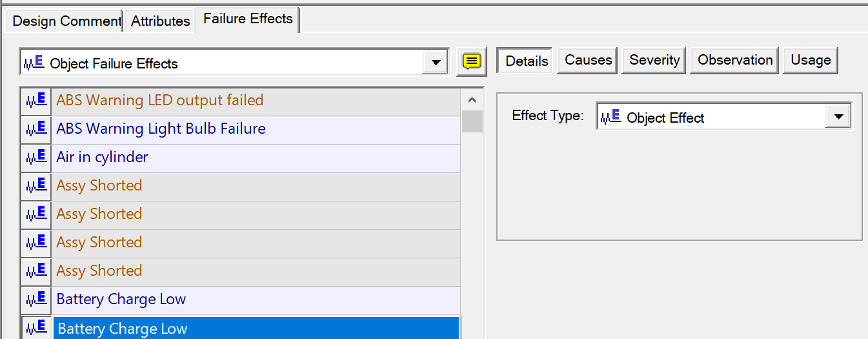
Task: Expand the Effect Type dropdown arrow
Action: tap(838, 117)
